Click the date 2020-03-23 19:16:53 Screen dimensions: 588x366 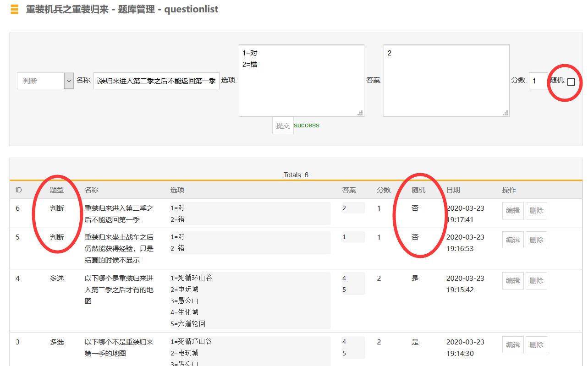465,243
